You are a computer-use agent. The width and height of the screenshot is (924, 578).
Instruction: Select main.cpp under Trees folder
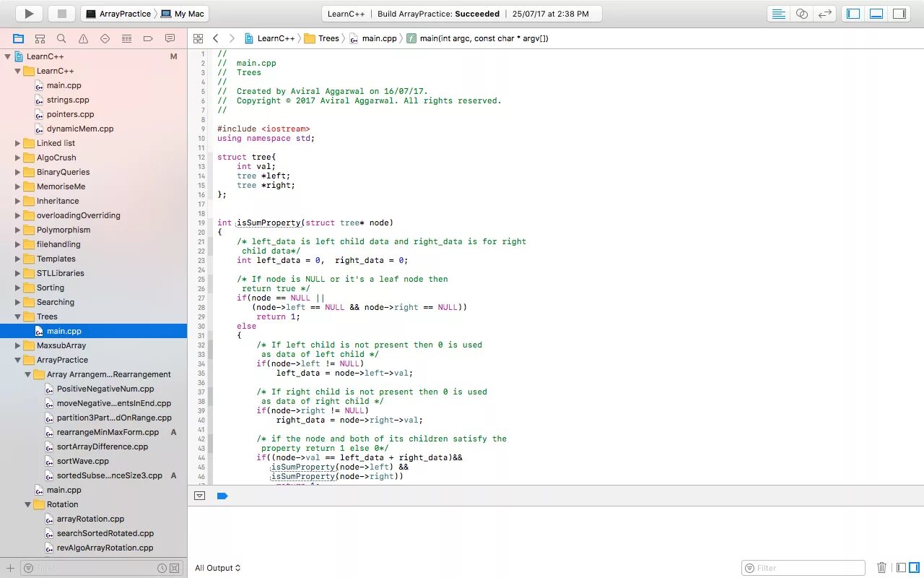click(93, 331)
